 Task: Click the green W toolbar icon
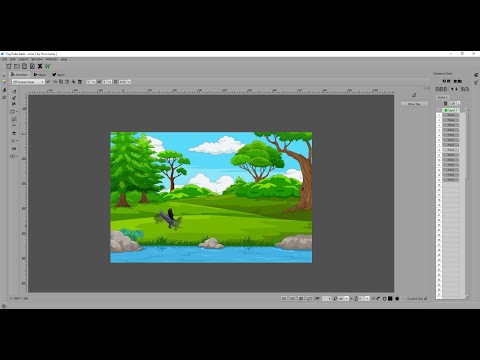coord(47,66)
